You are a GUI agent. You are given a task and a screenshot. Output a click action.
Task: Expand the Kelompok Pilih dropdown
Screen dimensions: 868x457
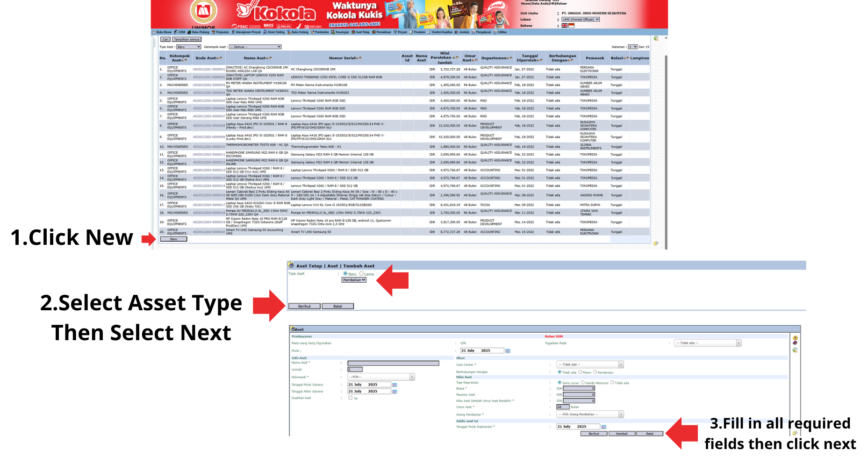[x=381, y=377]
